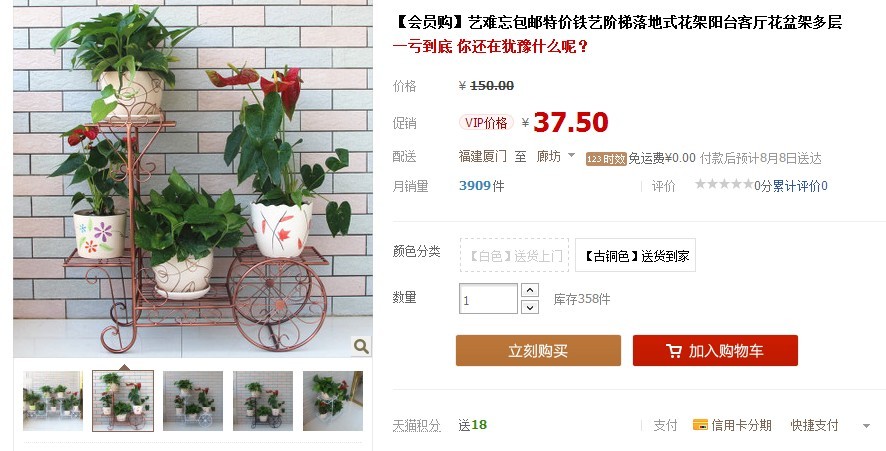This screenshot has height=451, width=886.
Task: Select the third thumbnail with white stand
Action: [193, 401]
